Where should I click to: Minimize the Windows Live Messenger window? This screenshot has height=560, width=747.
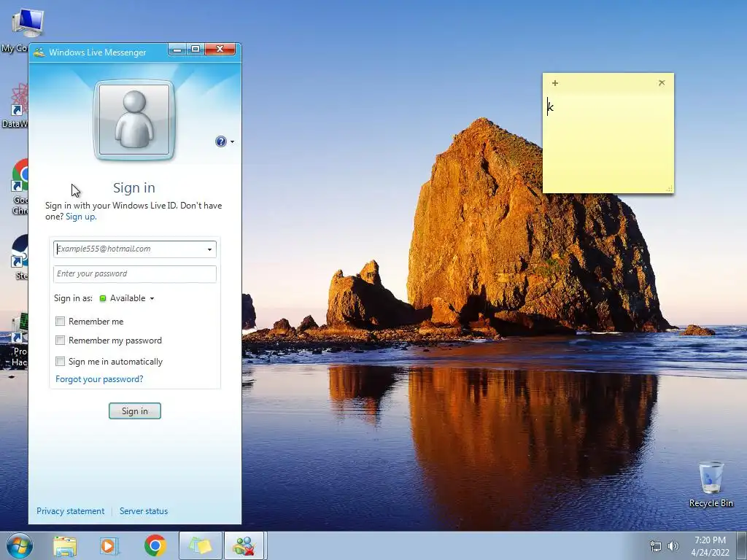tap(177, 50)
